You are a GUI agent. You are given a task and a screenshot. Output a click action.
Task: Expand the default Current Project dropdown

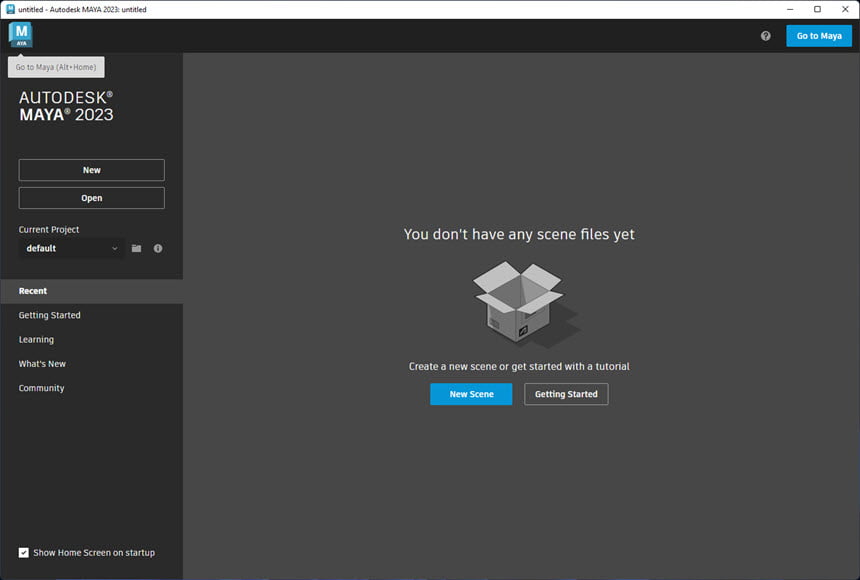click(71, 249)
